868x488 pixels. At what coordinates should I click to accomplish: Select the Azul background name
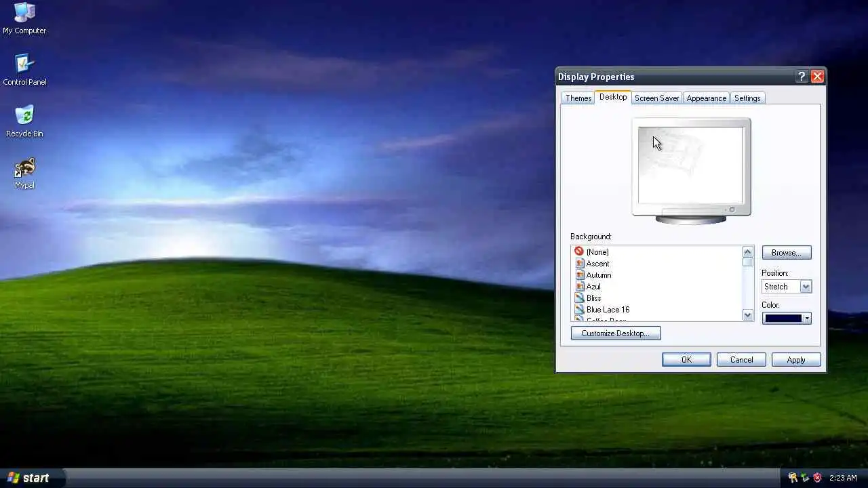[593, 287]
